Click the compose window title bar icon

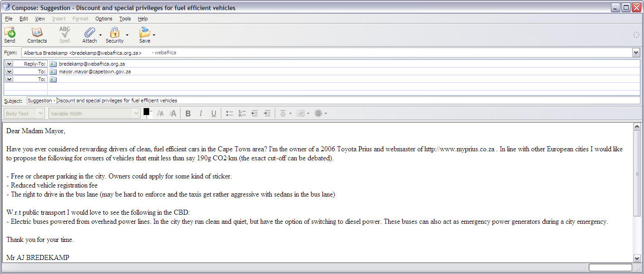coord(6,7)
